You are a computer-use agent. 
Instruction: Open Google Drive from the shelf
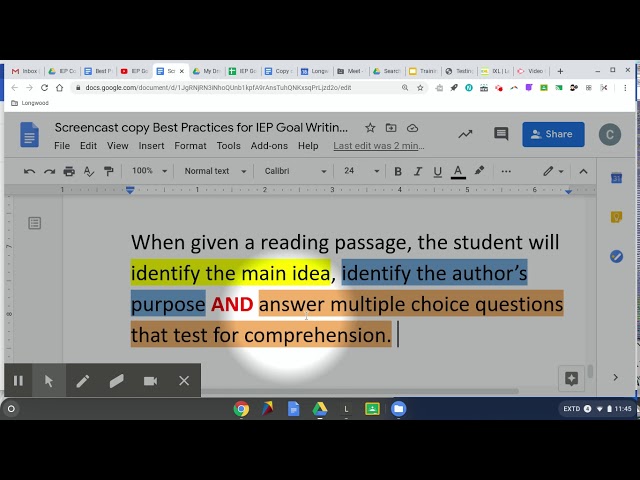[x=320, y=409]
